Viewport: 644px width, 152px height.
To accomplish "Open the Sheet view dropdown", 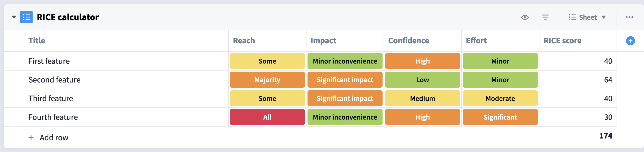I will tap(587, 17).
